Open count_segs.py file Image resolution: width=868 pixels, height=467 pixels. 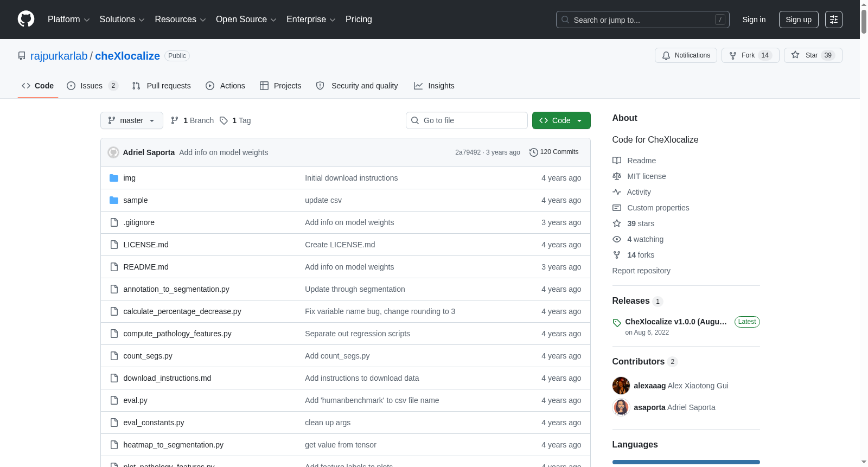pyautogui.click(x=148, y=356)
